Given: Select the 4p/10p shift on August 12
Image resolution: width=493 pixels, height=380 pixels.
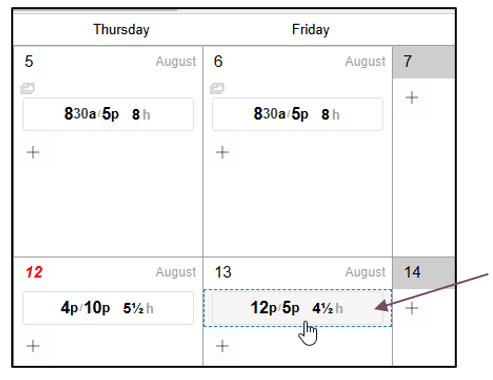Looking at the screenshot, I should coord(108,308).
